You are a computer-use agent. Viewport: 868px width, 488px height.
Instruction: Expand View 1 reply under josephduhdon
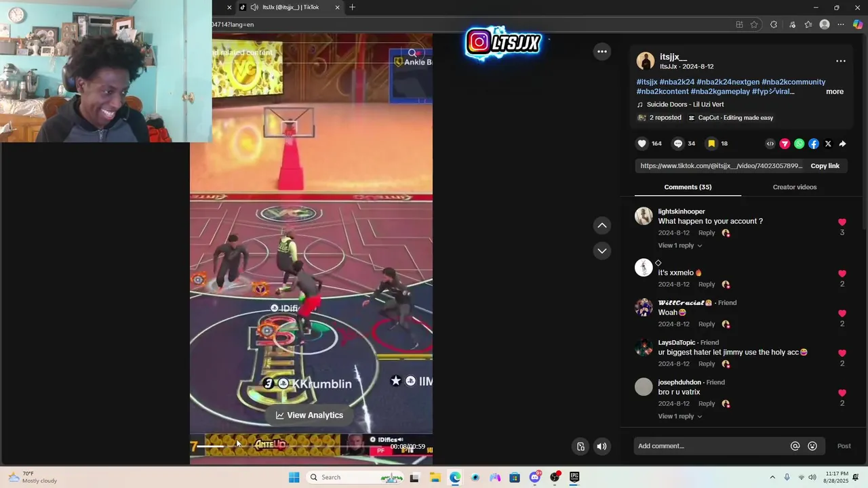679,416
